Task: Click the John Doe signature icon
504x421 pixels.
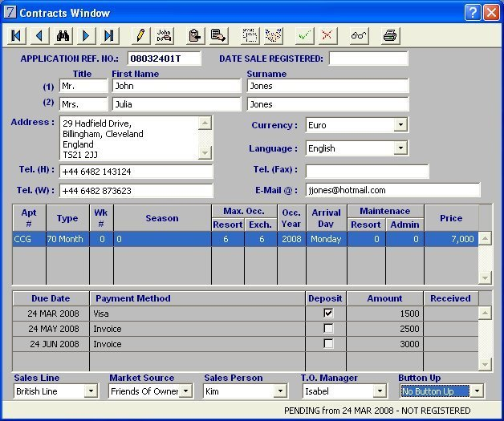Action: 164,35
